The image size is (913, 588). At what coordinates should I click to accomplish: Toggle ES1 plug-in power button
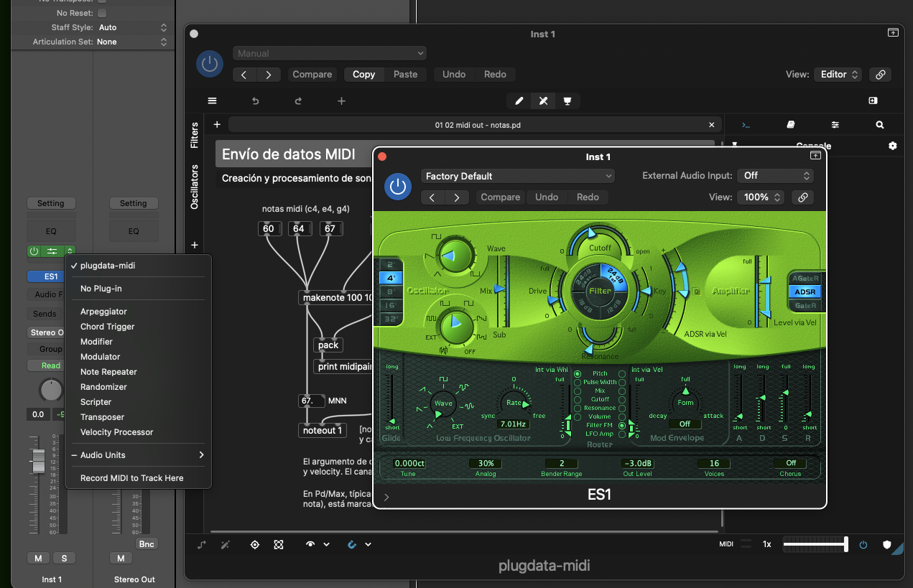click(x=397, y=187)
